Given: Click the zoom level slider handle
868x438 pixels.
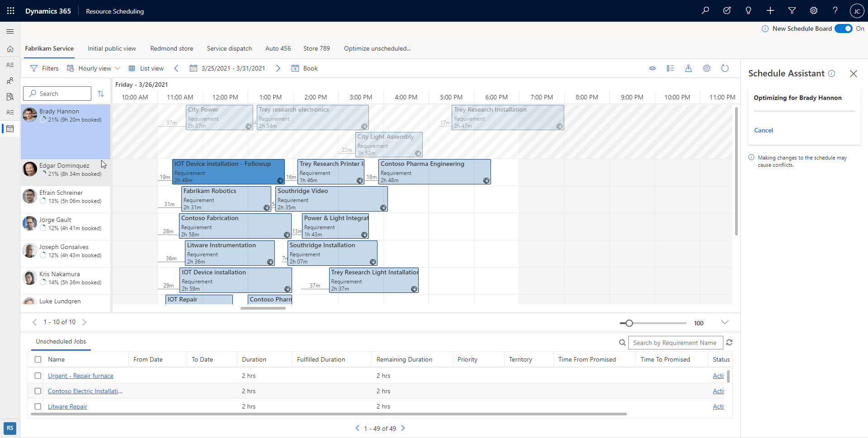Looking at the screenshot, I should (x=629, y=323).
